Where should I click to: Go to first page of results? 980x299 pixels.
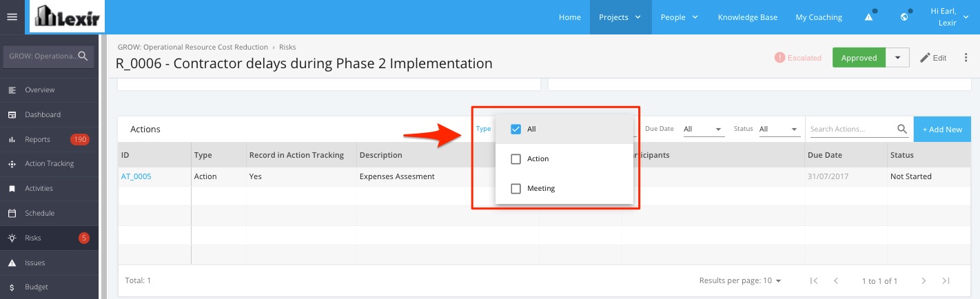click(814, 280)
